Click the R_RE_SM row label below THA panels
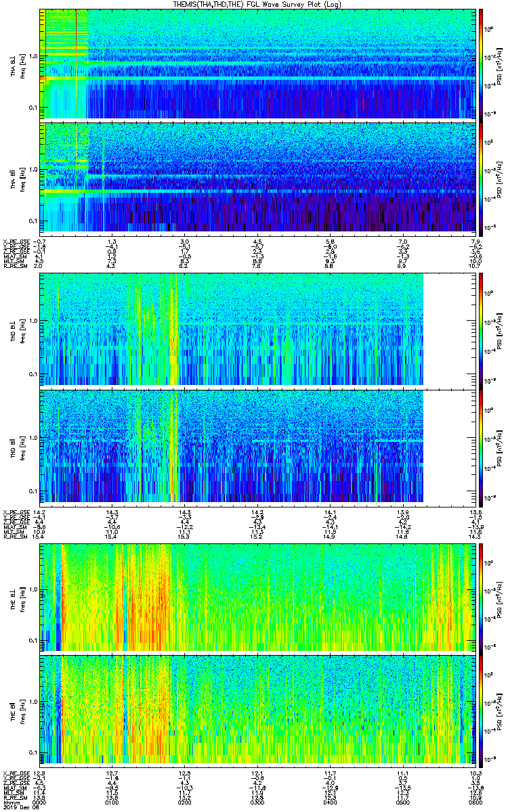The width and height of the screenshot is (508, 812). tap(16, 266)
